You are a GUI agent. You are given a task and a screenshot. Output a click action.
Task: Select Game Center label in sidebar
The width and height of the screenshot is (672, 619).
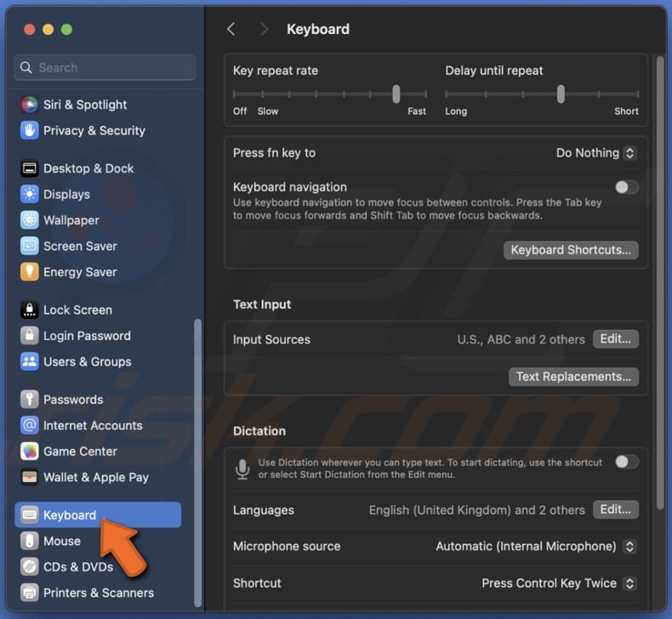tap(80, 451)
